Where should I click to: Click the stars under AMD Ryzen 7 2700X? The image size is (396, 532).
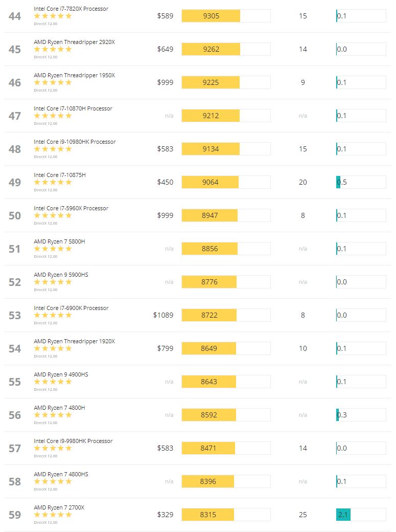[x=53, y=515]
